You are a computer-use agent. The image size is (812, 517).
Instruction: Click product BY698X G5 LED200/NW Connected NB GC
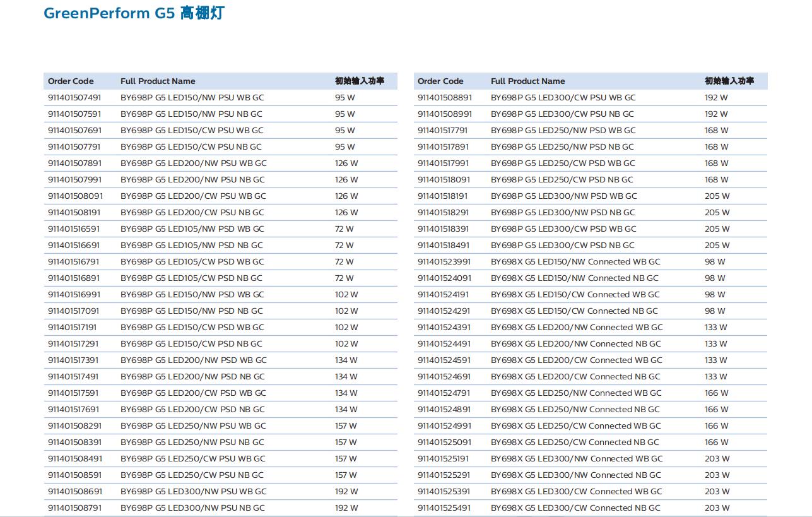tap(576, 344)
